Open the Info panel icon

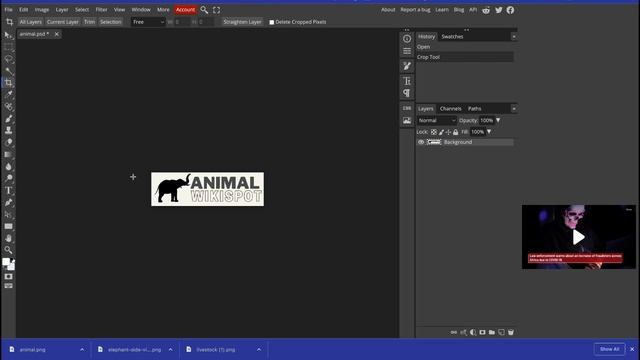click(407, 39)
